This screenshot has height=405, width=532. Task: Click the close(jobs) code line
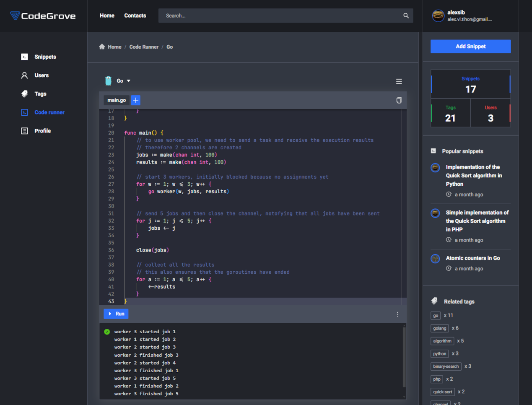click(x=153, y=250)
